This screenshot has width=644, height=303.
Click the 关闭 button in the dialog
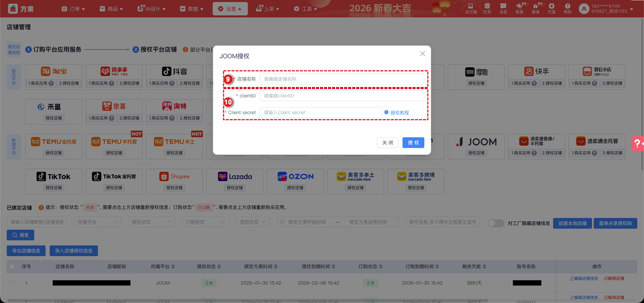point(388,143)
